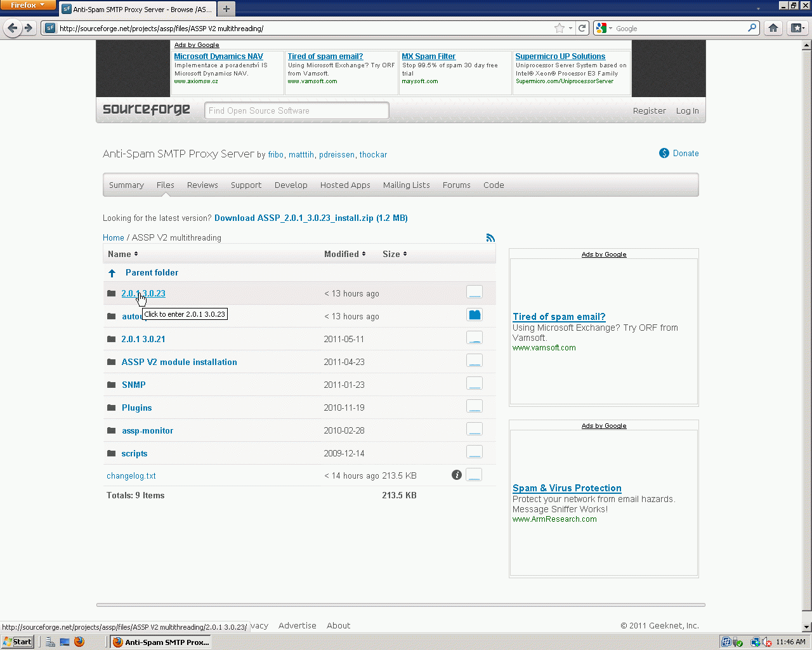
Task: Open the Forums tab
Action: [457, 185]
